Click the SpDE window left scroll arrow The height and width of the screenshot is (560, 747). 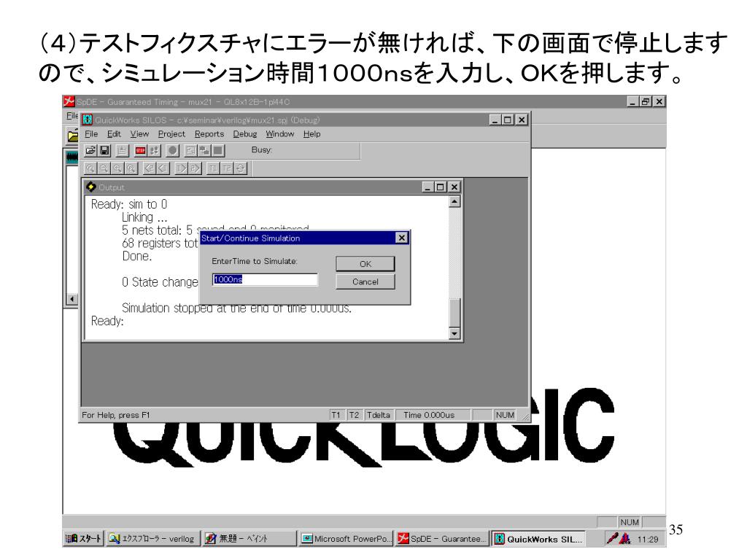[x=71, y=299]
